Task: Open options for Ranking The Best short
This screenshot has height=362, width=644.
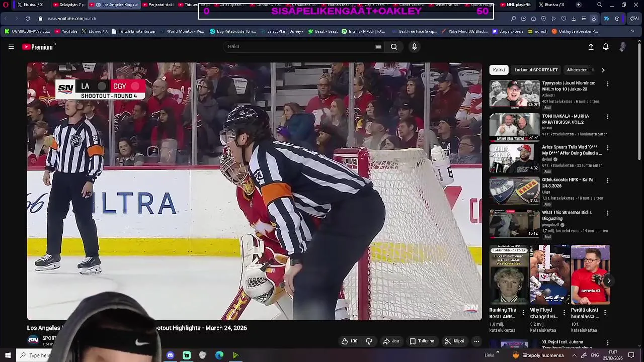Action: 523,312
